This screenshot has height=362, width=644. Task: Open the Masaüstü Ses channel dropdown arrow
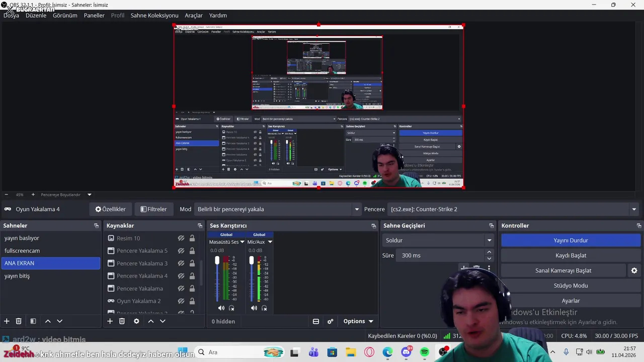(242, 242)
